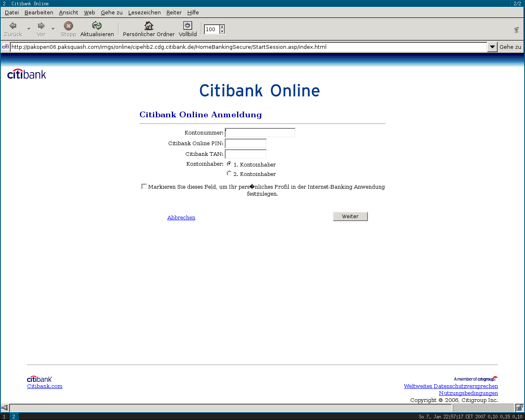
Task: Select radio button 2. Kontoinhaber
Action: point(229,173)
